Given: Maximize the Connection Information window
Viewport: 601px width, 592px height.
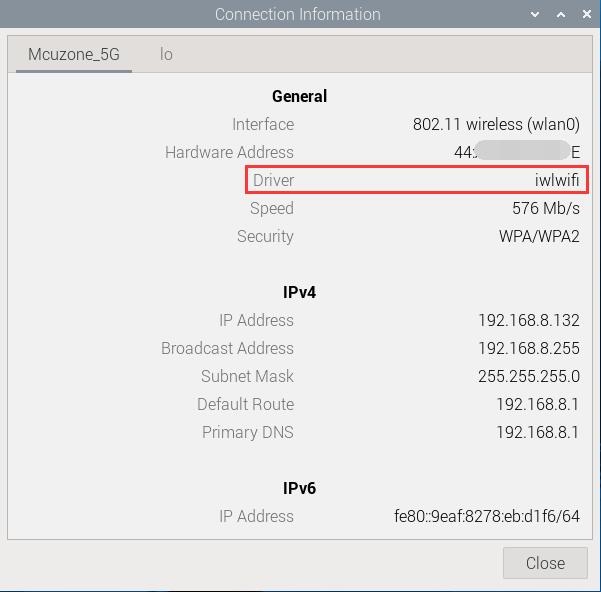Looking at the screenshot, I should pyautogui.click(x=560, y=14).
